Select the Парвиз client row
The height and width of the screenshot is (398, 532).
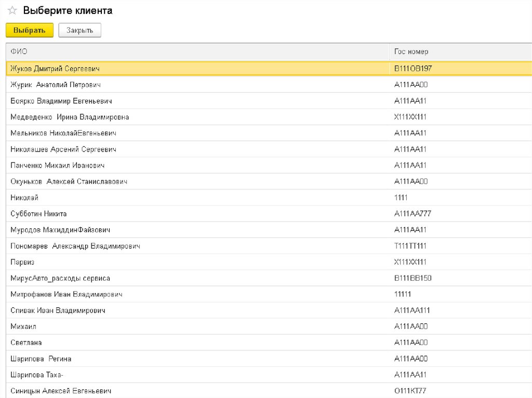22,262
